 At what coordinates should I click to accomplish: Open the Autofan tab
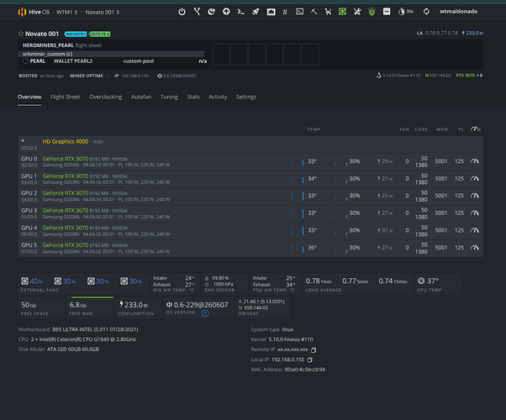141,97
